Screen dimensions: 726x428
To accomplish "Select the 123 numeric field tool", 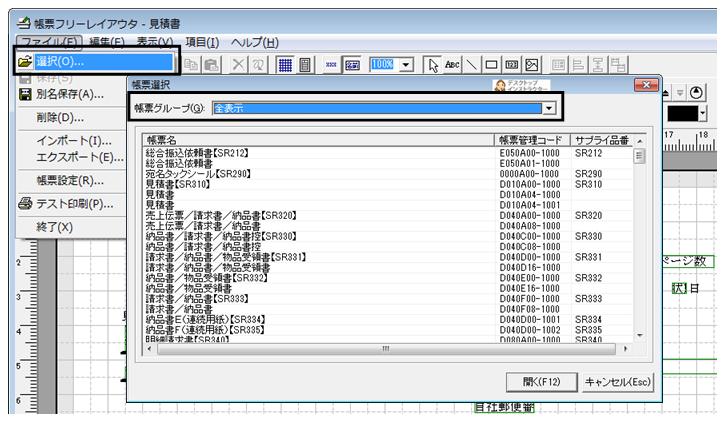I will coord(512,65).
